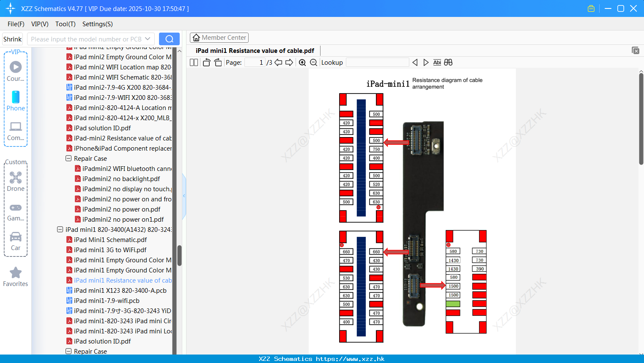Open iPad mini2-820-4124-A Location file

(x=119, y=108)
